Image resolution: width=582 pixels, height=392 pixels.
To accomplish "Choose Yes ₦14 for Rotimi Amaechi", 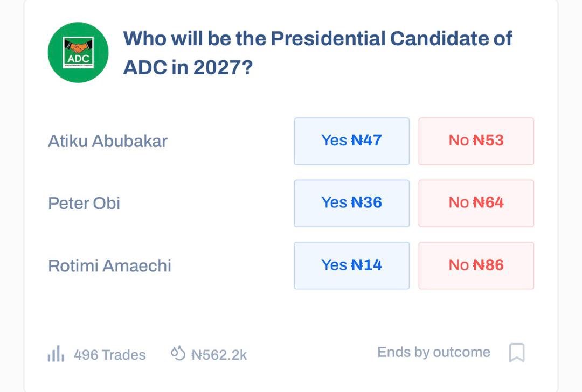I will pyautogui.click(x=351, y=265).
